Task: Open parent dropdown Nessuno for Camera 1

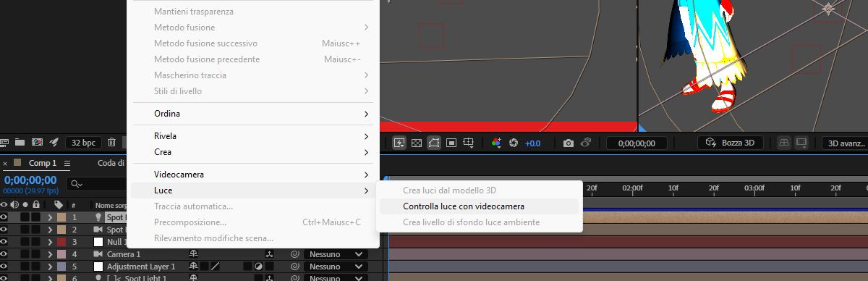Action: (x=336, y=254)
